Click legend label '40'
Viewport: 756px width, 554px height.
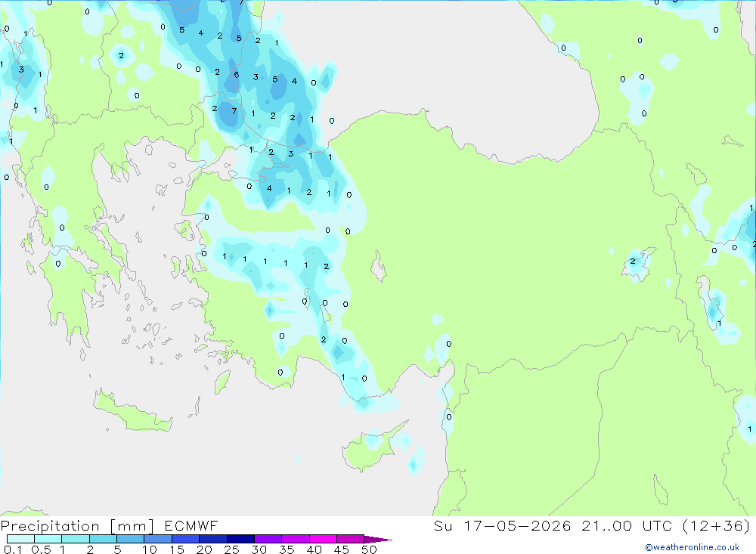[314, 549]
